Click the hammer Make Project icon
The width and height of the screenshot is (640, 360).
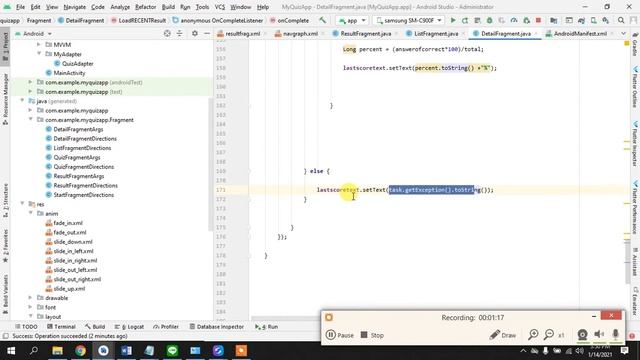(322, 20)
